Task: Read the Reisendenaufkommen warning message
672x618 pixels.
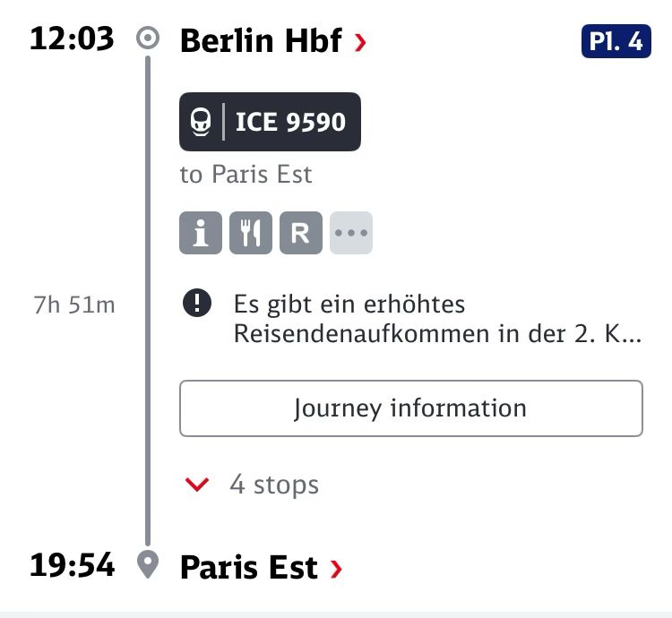Action: point(437,319)
